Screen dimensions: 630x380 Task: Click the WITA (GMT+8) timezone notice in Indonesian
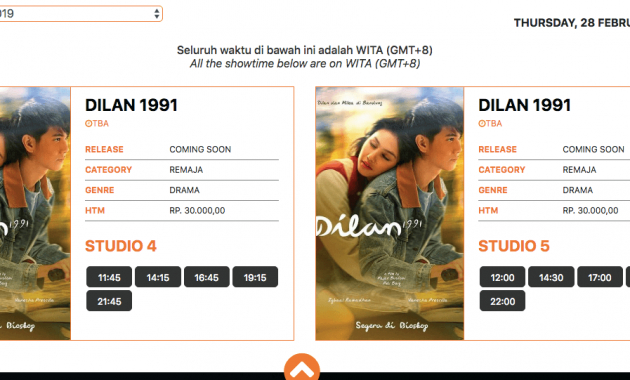pos(305,50)
